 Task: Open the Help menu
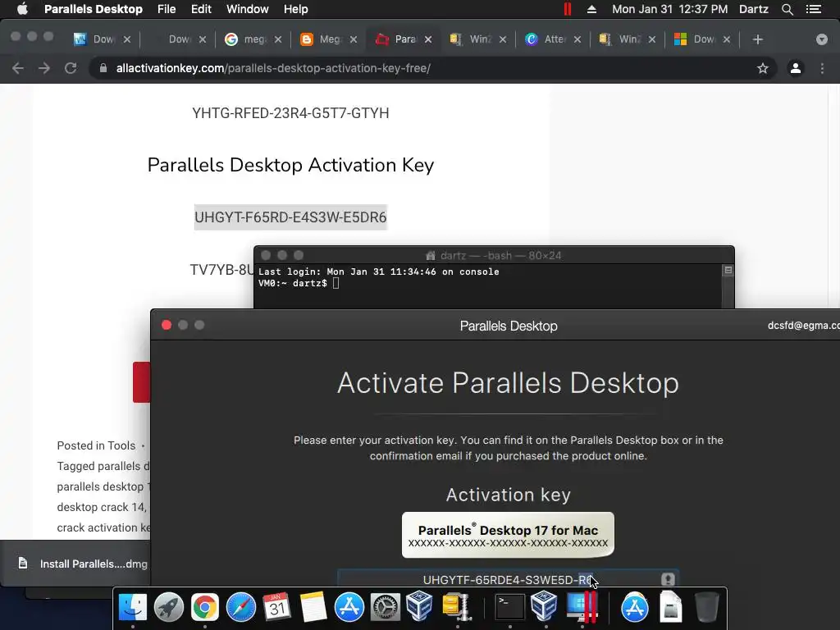pyautogui.click(x=295, y=9)
